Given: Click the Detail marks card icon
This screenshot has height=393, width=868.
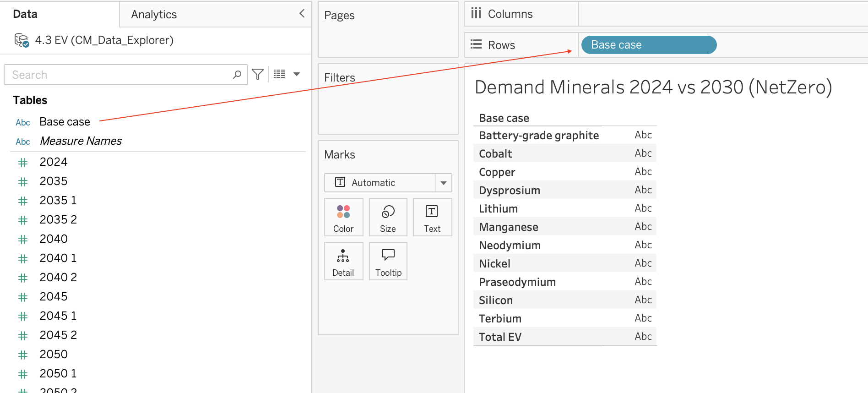Looking at the screenshot, I should coord(343,261).
